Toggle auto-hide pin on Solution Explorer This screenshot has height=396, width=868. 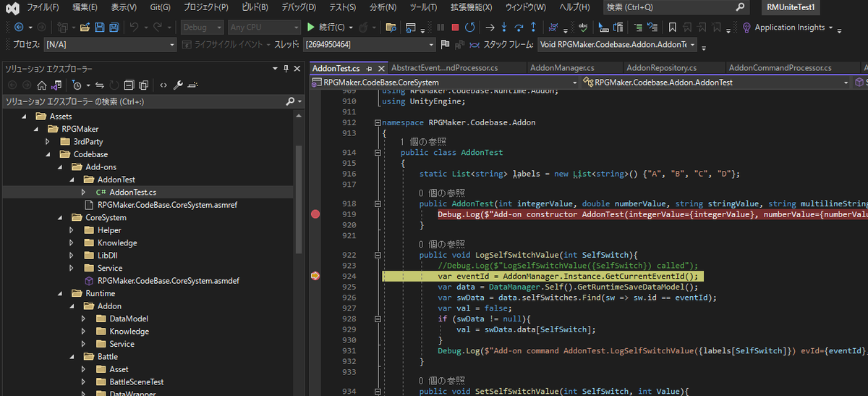286,69
